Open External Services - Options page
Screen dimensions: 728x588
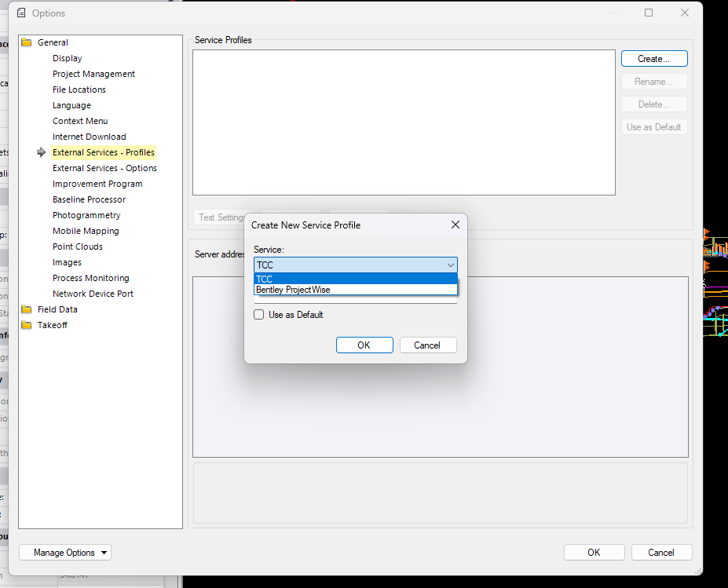[x=105, y=168]
